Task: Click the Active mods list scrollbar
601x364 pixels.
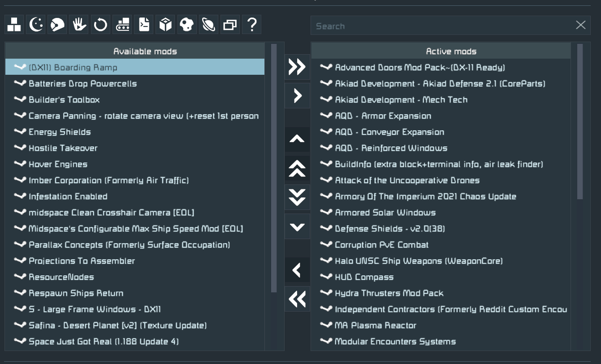Action: 580,121
